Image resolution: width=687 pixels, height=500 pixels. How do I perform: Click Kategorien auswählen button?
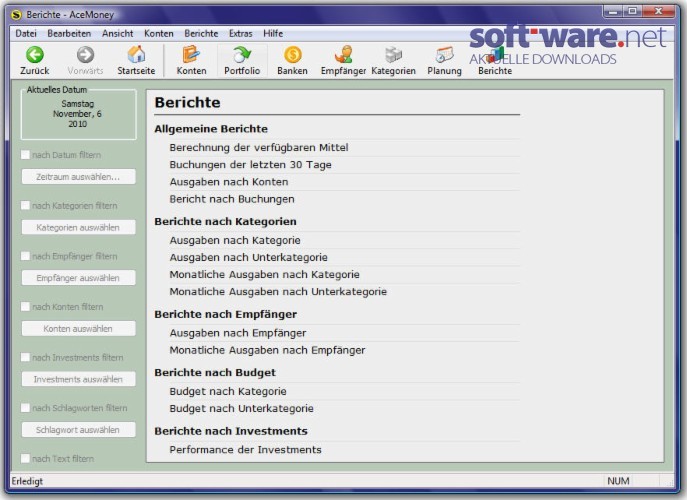coord(78,227)
